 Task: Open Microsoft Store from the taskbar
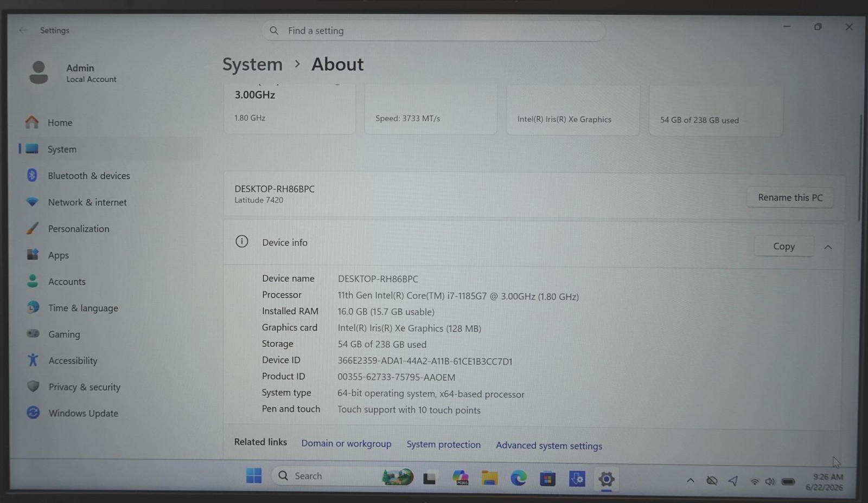point(547,479)
